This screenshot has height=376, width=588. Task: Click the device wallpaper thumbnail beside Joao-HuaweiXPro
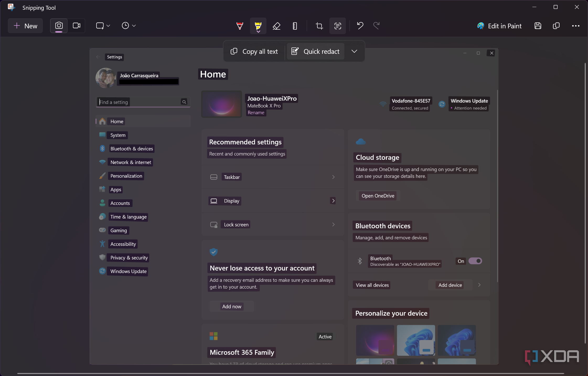pyautogui.click(x=222, y=104)
